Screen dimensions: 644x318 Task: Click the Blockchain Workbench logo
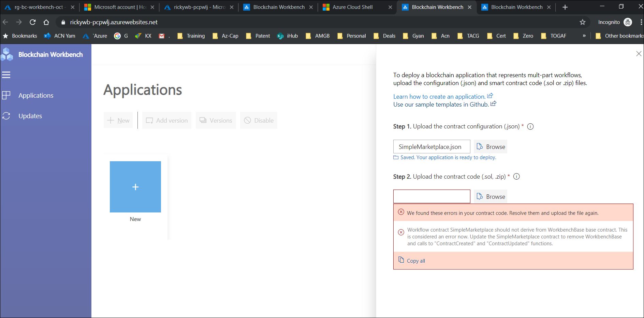click(7, 54)
